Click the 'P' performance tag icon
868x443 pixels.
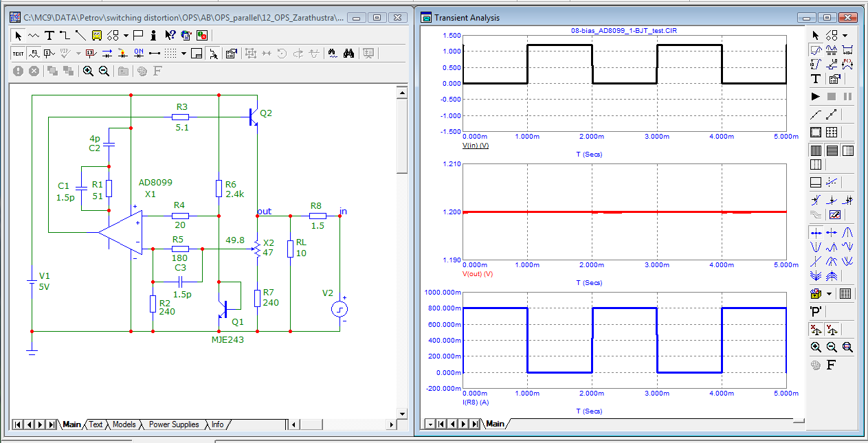click(x=816, y=311)
